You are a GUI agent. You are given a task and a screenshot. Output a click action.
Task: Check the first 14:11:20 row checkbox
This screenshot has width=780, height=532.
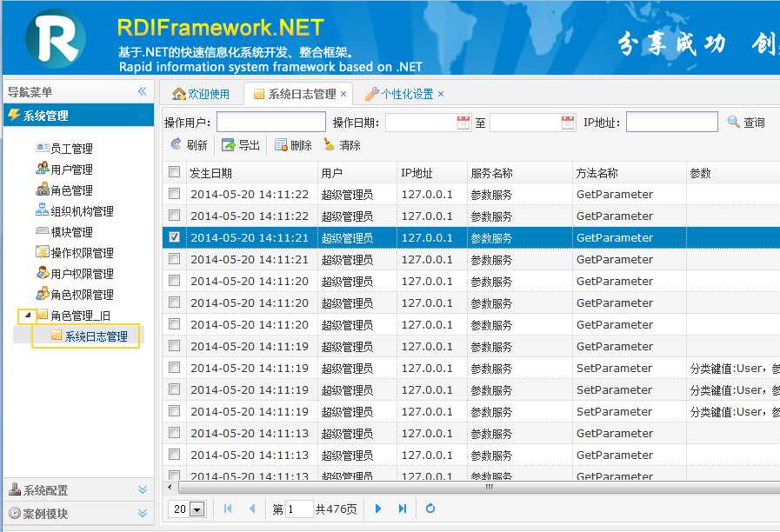coord(174,281)
